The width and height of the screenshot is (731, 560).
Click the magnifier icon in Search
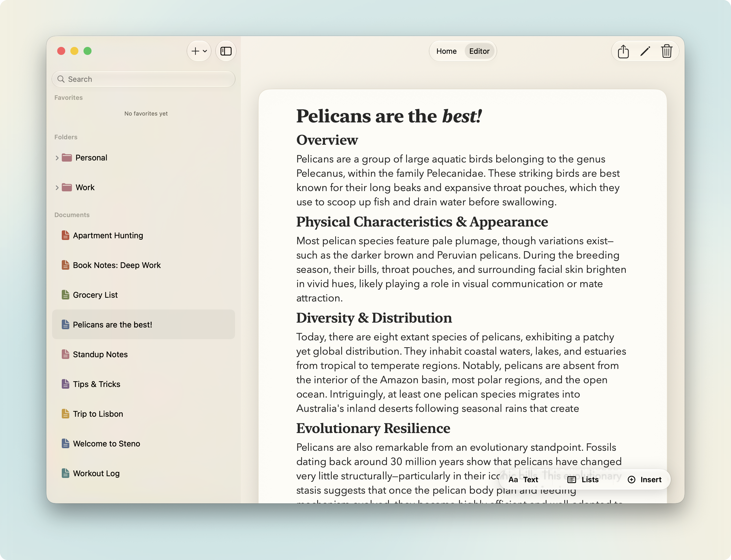61,79
